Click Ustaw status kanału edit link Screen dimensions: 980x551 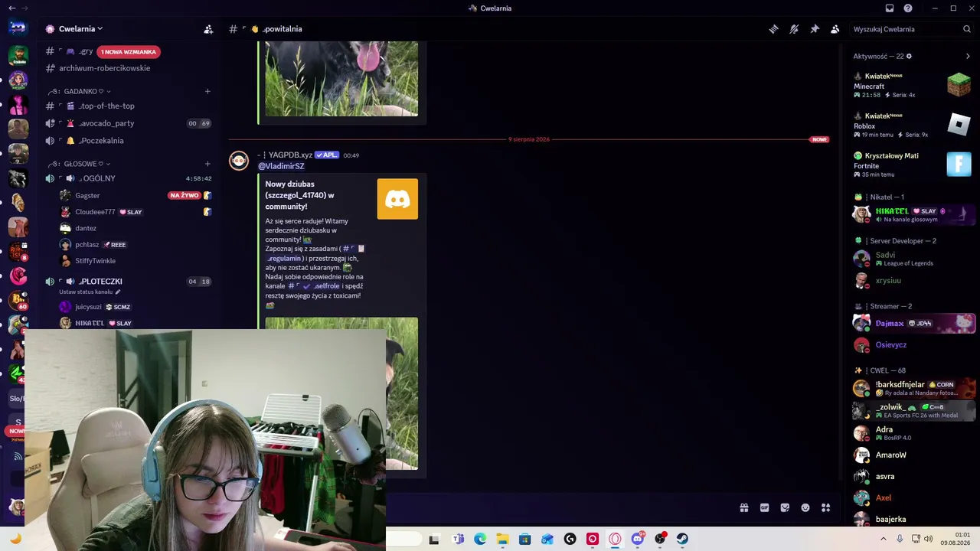[90, 292]
